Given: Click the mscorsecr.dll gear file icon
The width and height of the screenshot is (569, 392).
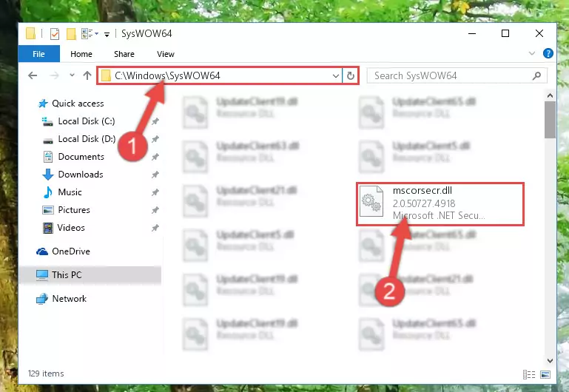Looking at the screenshot, I should (371, 201).
